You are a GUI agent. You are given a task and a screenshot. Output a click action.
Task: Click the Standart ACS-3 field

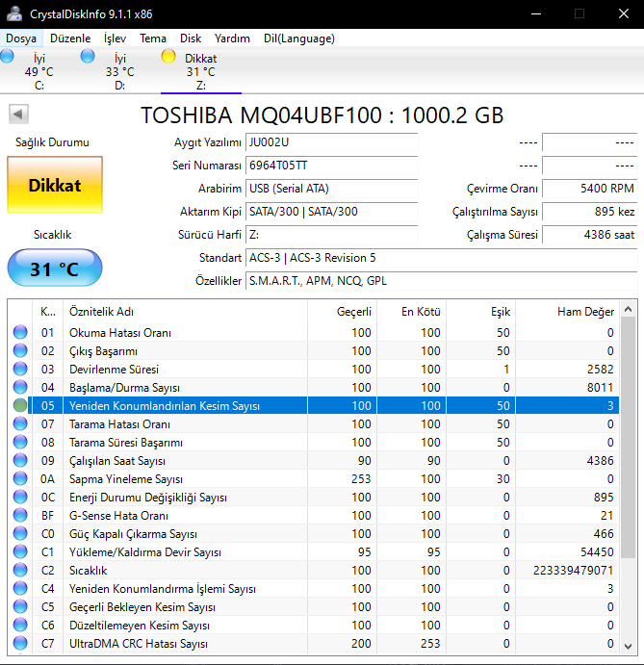pos(442,257)
